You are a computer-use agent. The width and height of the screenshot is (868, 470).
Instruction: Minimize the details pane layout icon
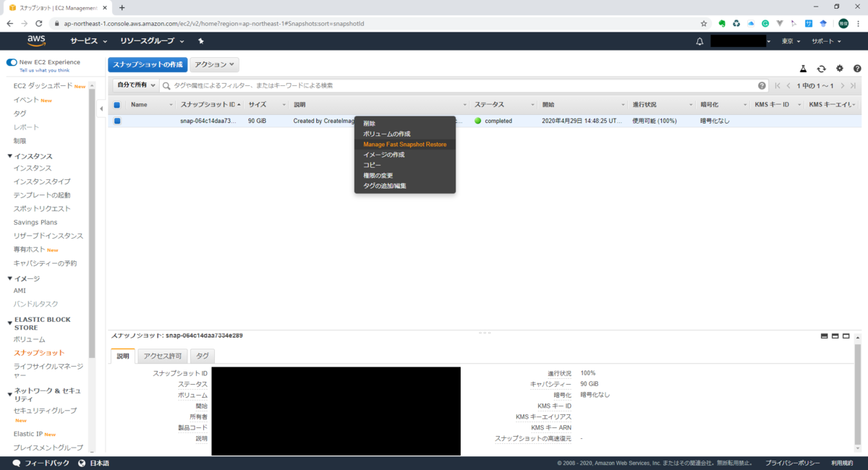click(824, 336)
